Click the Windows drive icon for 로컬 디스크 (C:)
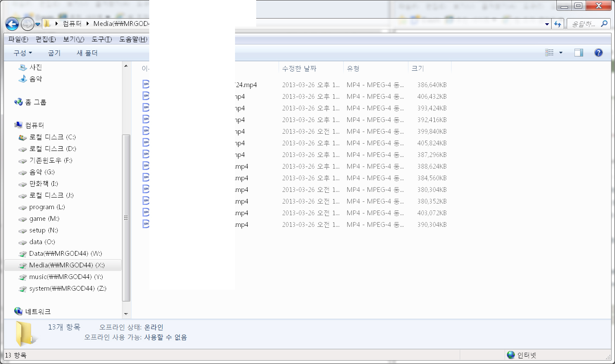 tap(23, 137)
